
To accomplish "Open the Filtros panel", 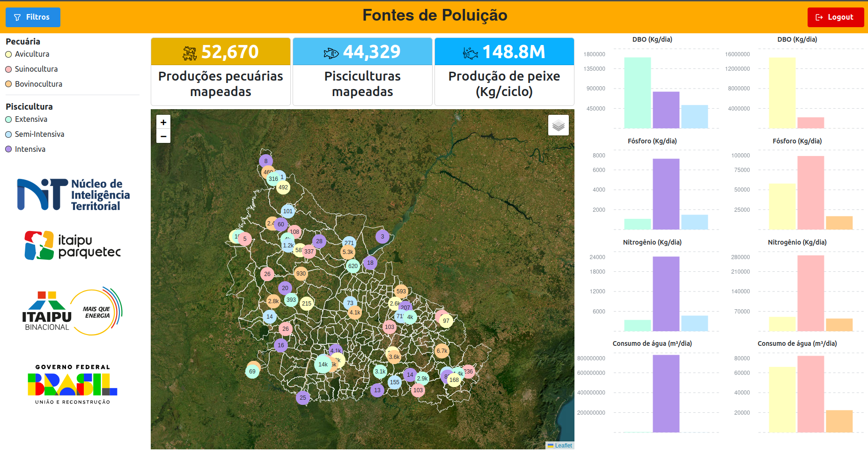I will [33, 17].
